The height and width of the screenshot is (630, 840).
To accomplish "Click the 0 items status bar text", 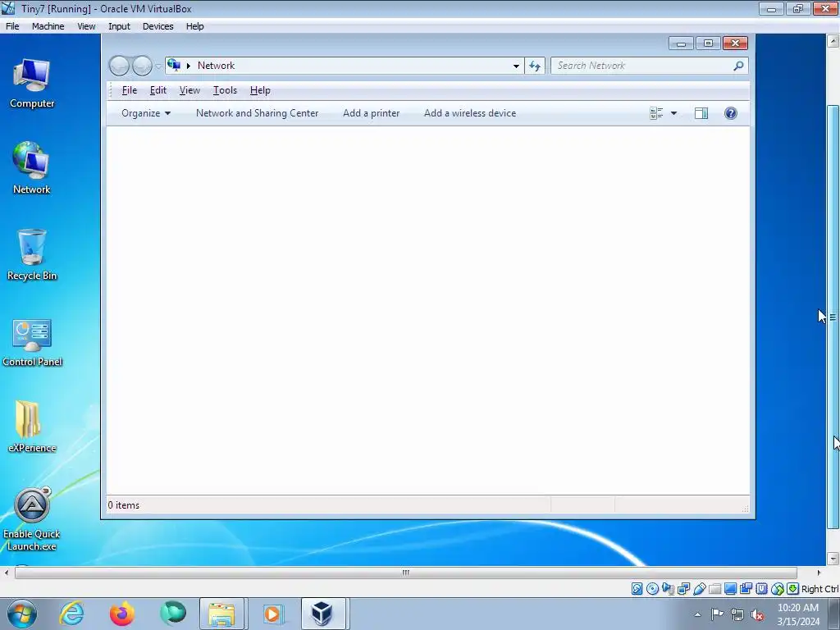I will 123,505.
